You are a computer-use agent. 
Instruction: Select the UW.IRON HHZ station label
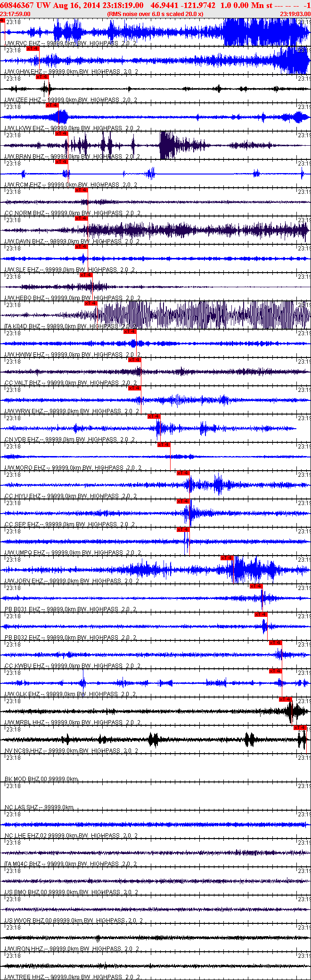coord(24,949)
